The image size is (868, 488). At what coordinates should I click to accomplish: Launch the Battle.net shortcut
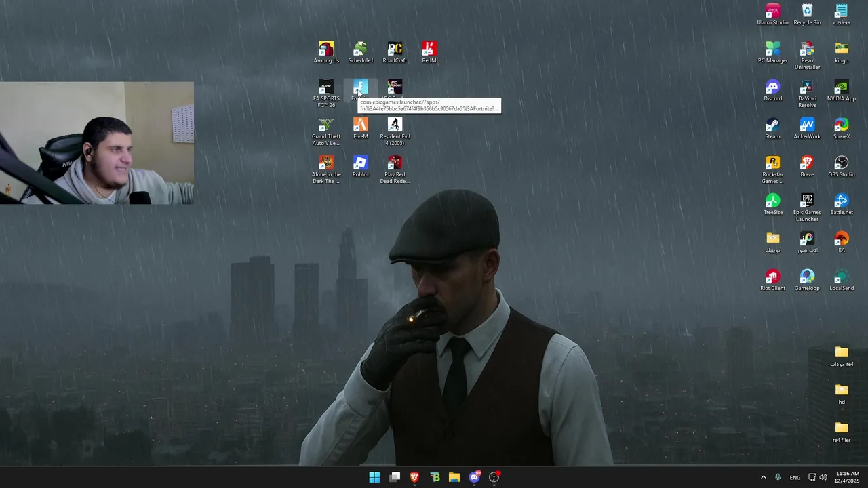[x=842, y=204]
